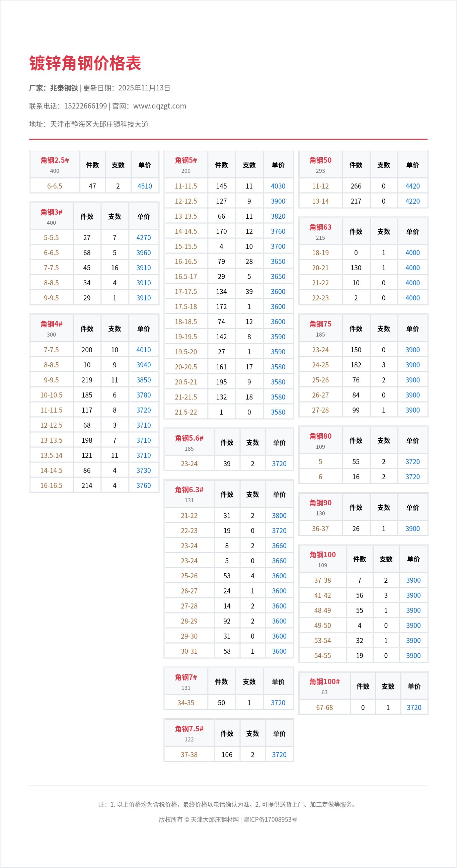Click spec 16.5-17 in 角钢5# table

(x=186, y=277)
